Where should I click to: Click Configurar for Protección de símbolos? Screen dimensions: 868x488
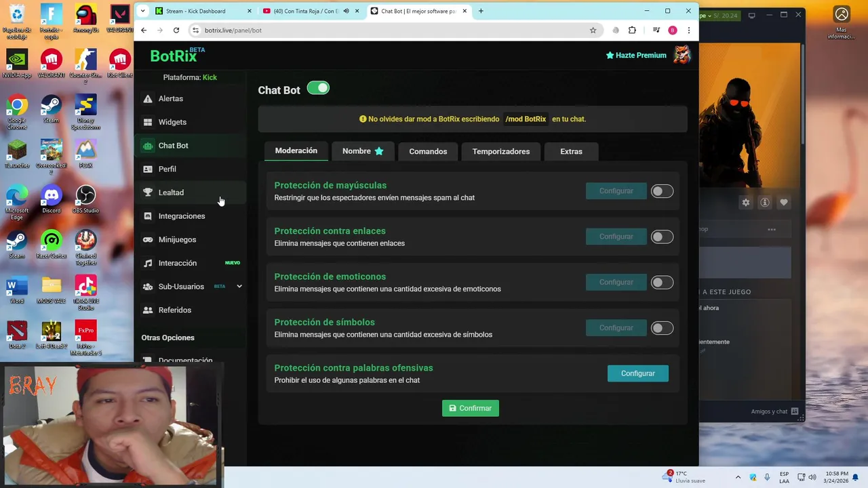click(616, 327)
